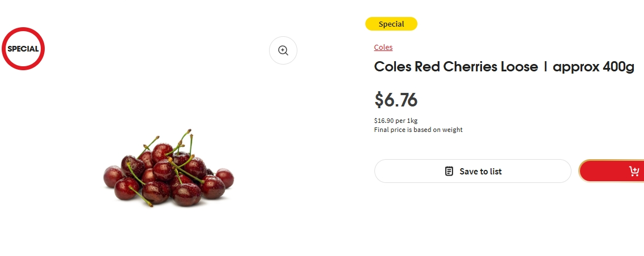
Task: Open the Coles brand link
Action: tap(383, 47)
